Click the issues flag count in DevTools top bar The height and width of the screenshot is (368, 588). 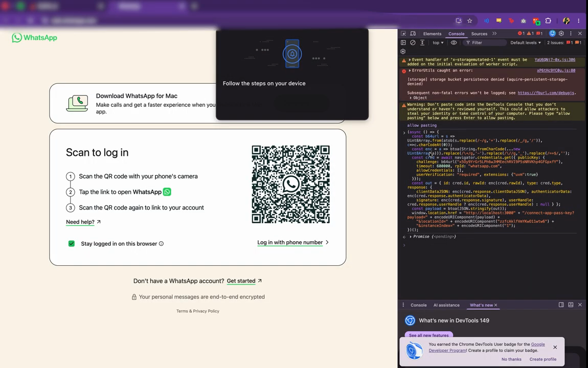539,33
